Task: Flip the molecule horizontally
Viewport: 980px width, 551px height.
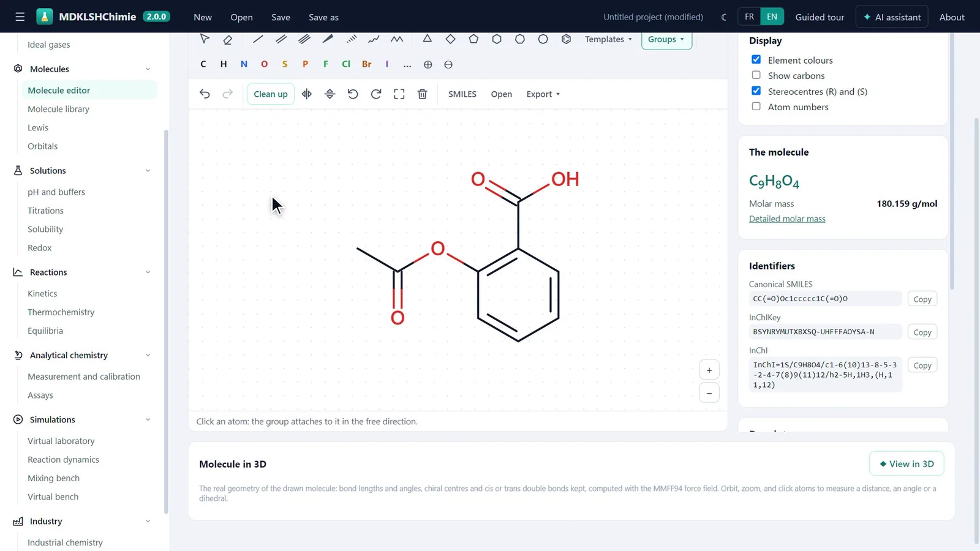Action: tap(307, 94)
